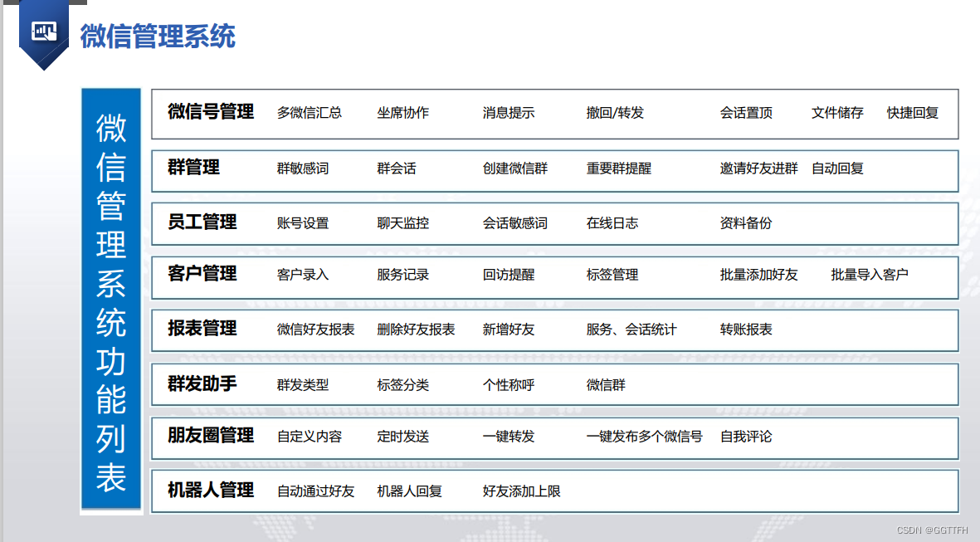Viewport: 980px width, 542px height.
Task: Click the 微信号管理 heading
Action: (x=211, y=112)
